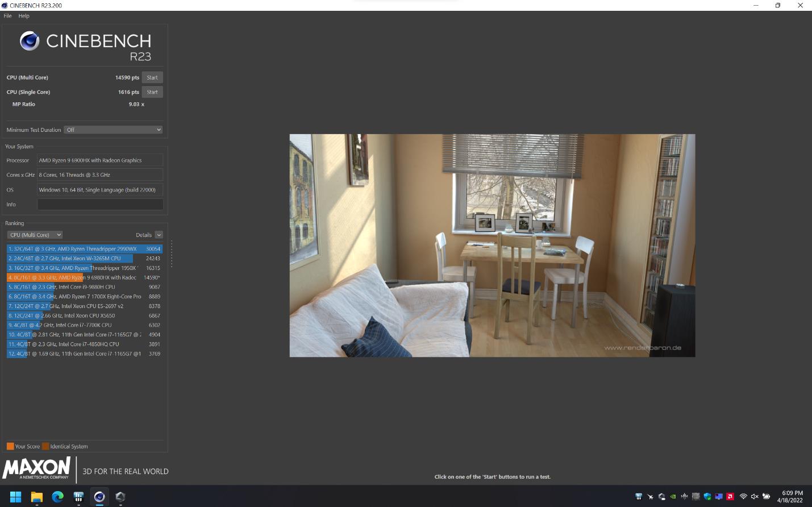Open the File menu
This screenshot has height=507, width=812.
[8, 16]
